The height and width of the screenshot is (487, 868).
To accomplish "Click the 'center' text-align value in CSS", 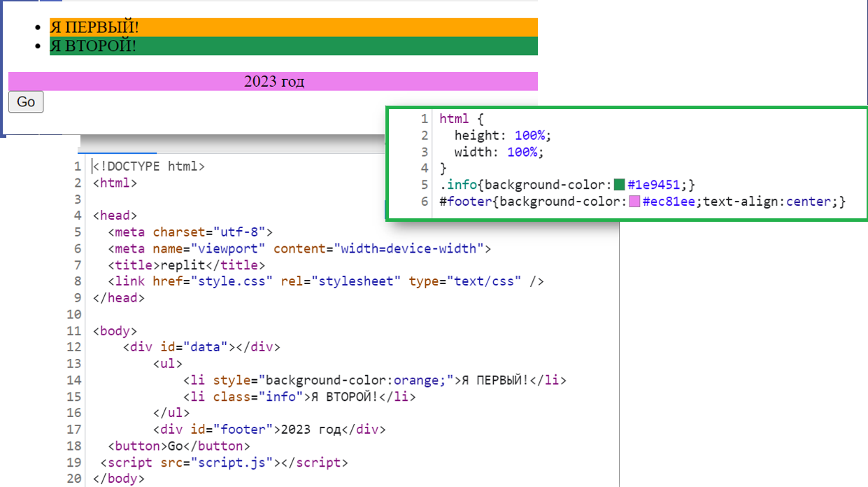I will click(809, 202).
